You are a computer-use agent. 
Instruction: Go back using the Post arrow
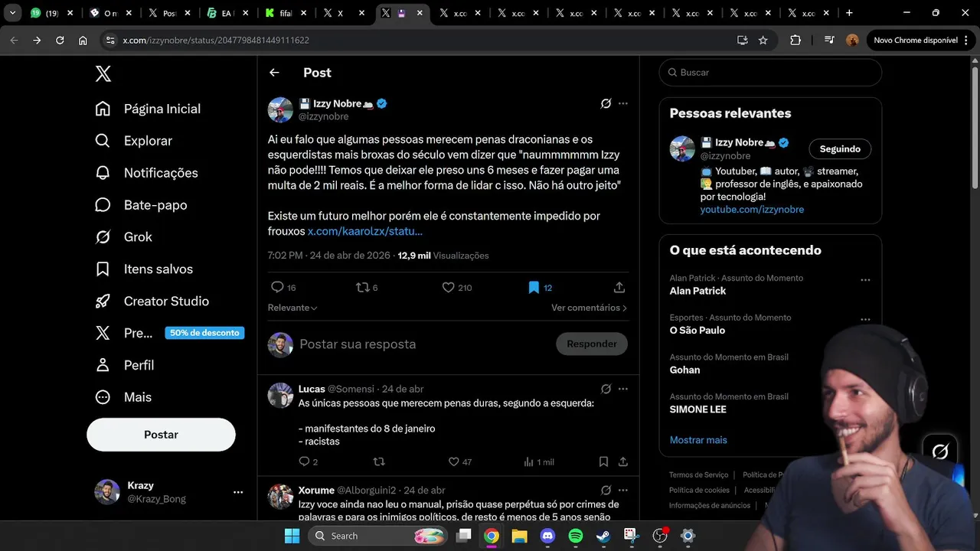[274, 73]
